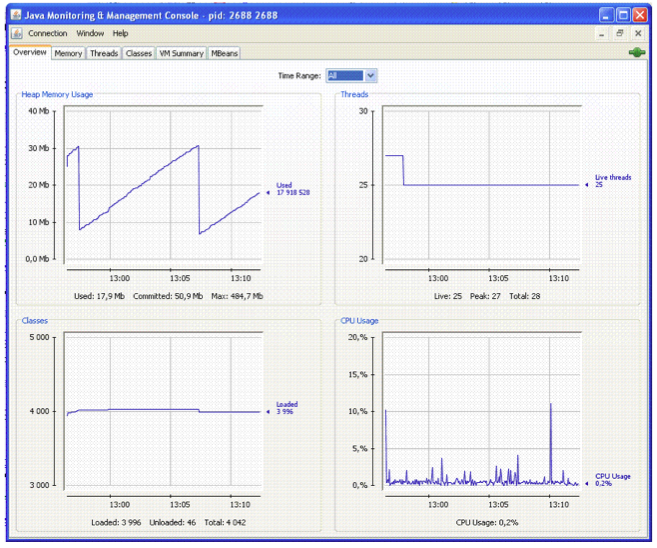The image size is (657, 548).
Task: Minimize the inner connection frame
Action: (x=602, y=34)
